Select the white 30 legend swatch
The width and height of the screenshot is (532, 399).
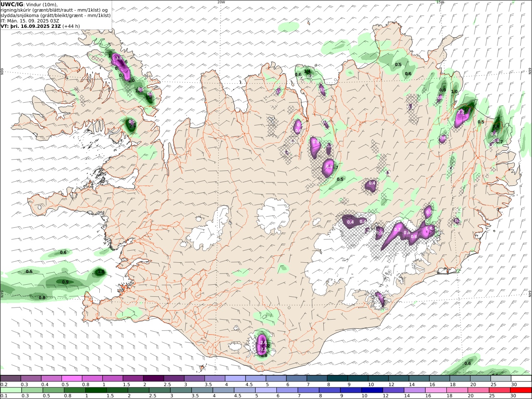point(521,379)
